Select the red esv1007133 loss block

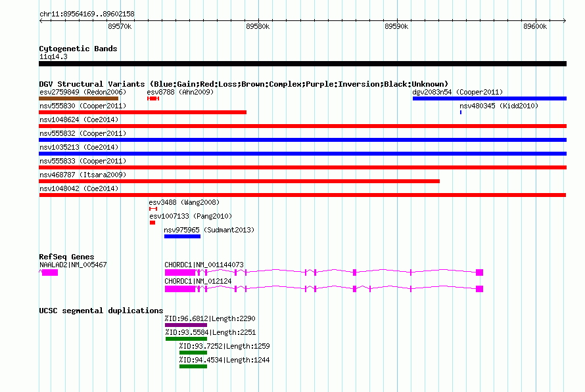(152, 223)
